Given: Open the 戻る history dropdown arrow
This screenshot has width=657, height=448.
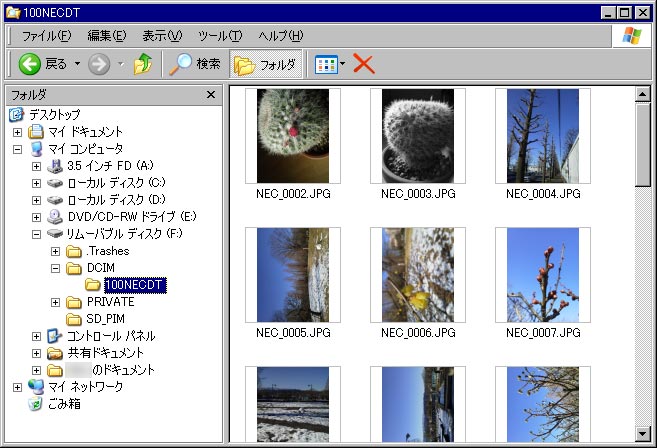Looking at the screenshot, I should [78, 64].
